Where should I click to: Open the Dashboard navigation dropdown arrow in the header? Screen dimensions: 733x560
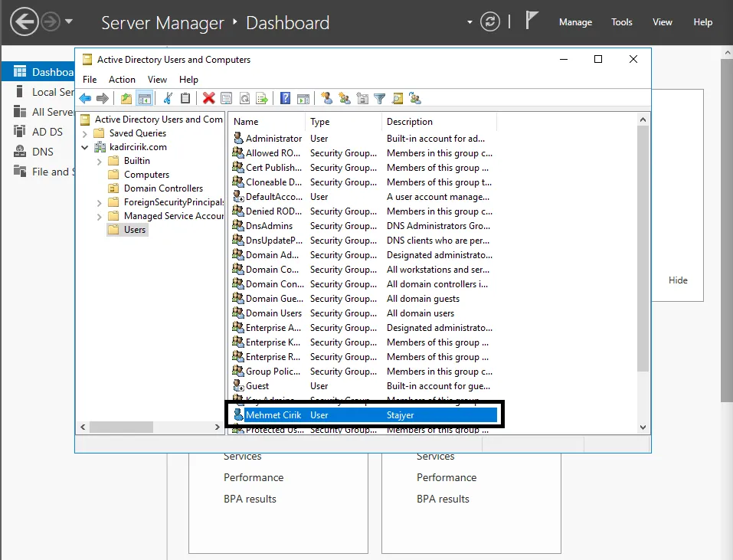coord(470,22)
